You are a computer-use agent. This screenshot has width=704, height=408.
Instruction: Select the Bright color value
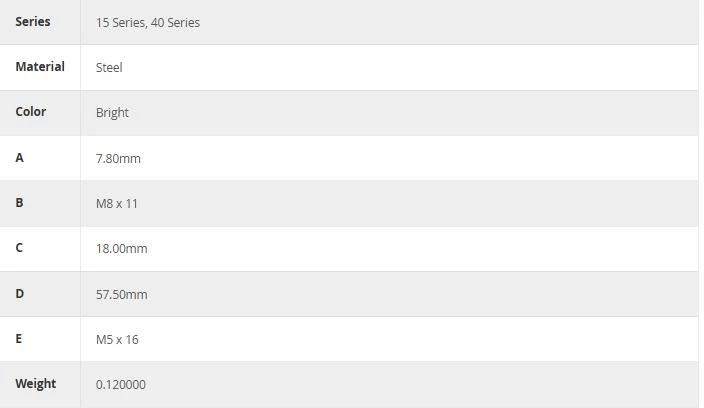[x=112, y=113]
